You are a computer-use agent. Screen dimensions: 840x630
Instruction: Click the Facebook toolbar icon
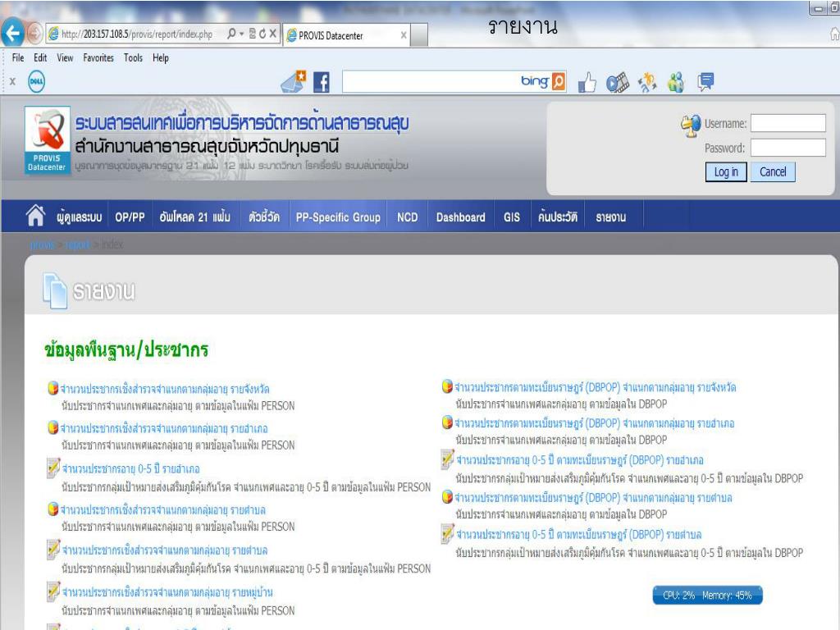322,82
